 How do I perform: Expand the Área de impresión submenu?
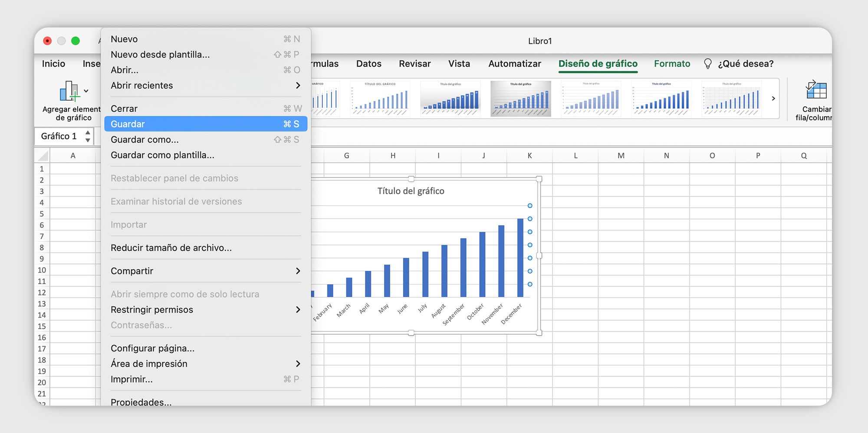click(206, 364)
